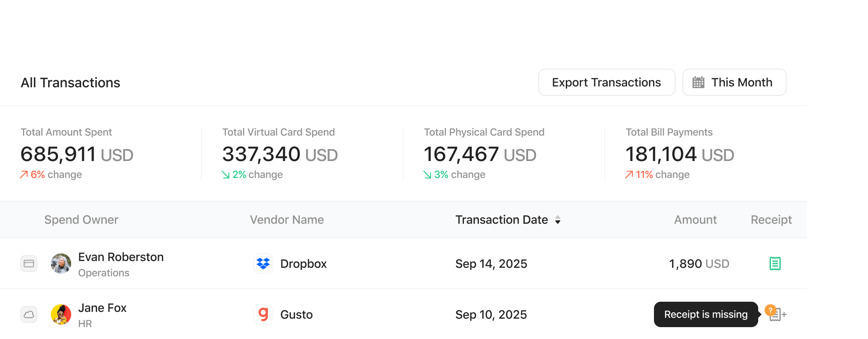
Task: Click the Receipt column header
Action: (771, 220)
